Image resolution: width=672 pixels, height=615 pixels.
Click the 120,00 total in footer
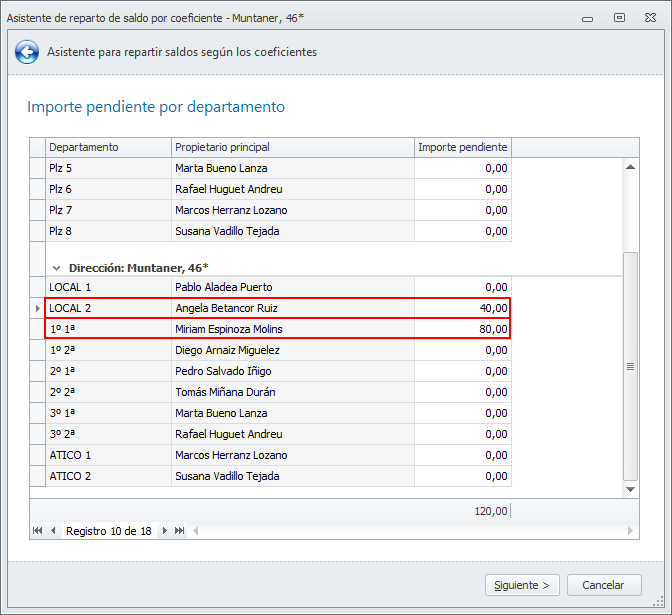[491, 511]
